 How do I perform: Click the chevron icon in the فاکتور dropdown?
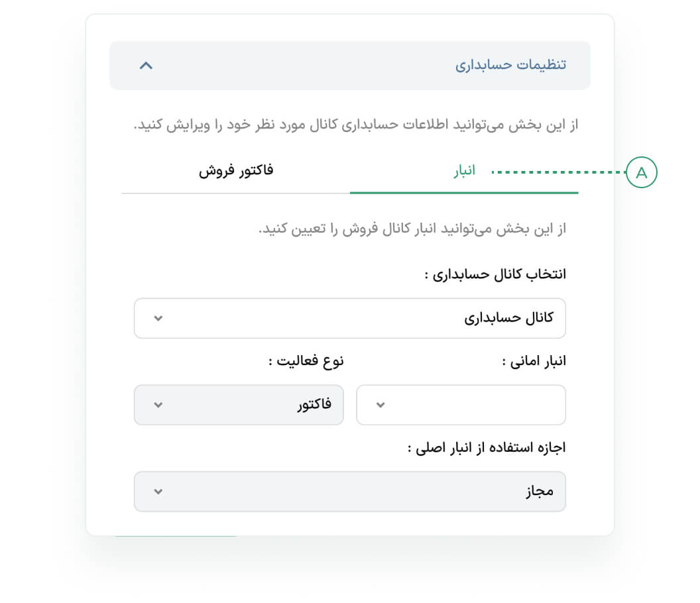(158, 405)
